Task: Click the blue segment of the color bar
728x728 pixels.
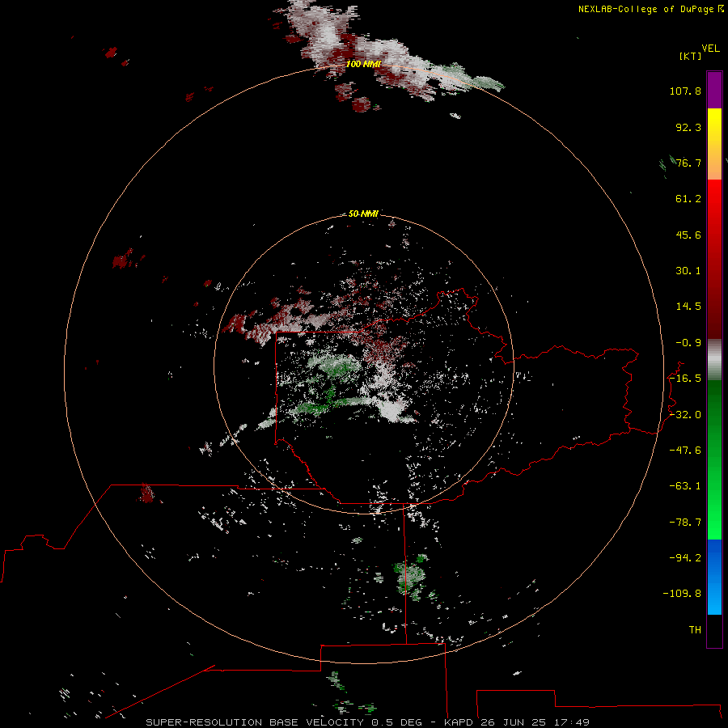Action: [714, 577]
